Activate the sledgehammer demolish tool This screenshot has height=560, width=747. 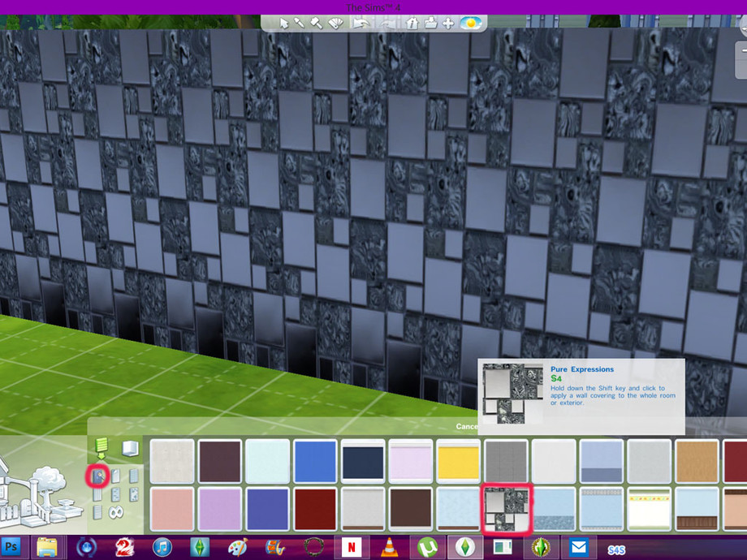(x=317, y=23)
